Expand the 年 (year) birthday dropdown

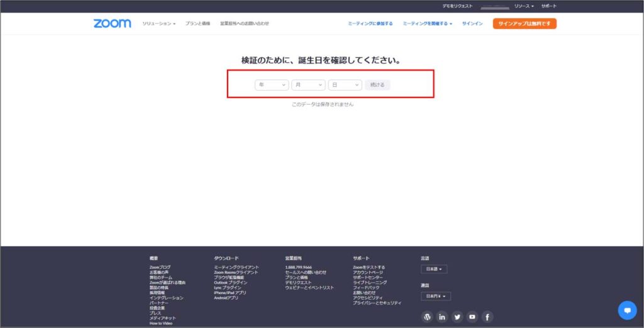(272, 84)
